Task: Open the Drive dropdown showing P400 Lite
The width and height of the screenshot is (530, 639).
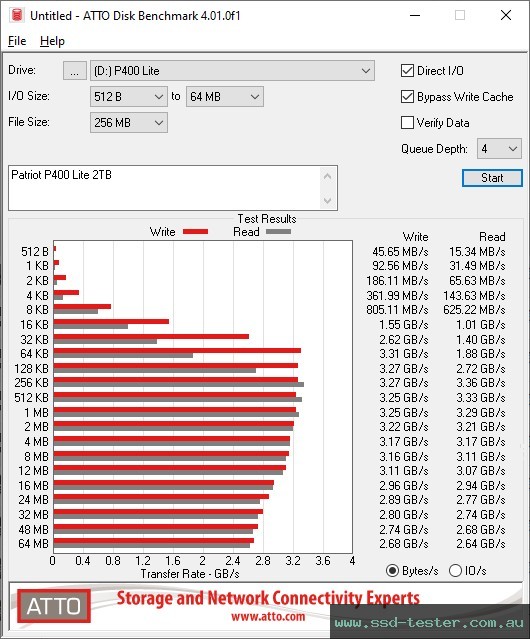Action: [x=232, y=71]
